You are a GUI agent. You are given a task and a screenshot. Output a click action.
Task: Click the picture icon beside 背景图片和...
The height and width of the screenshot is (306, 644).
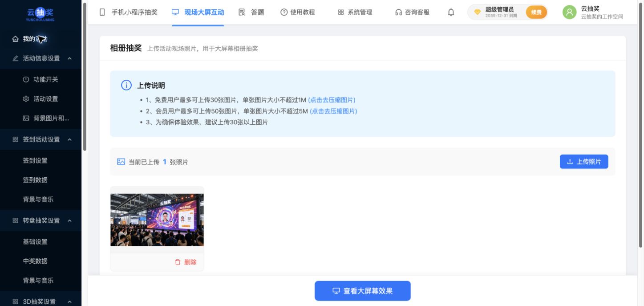tap(26, 118)
